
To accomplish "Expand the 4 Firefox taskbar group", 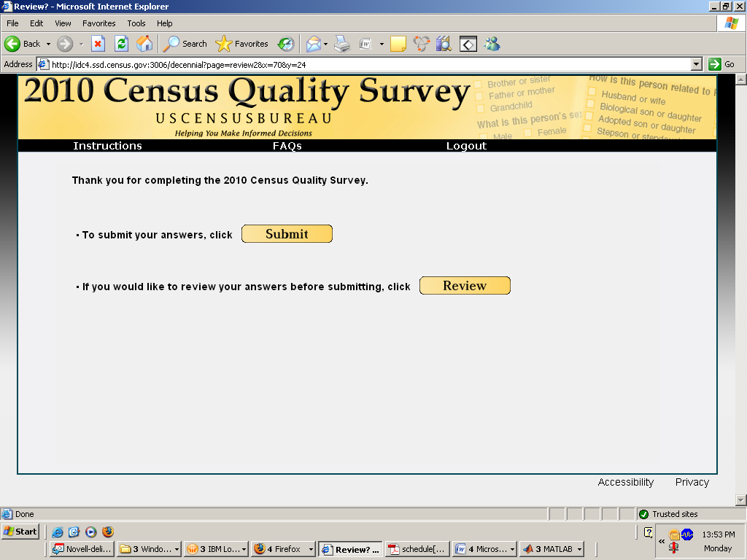I will click(x=311, y=549).
